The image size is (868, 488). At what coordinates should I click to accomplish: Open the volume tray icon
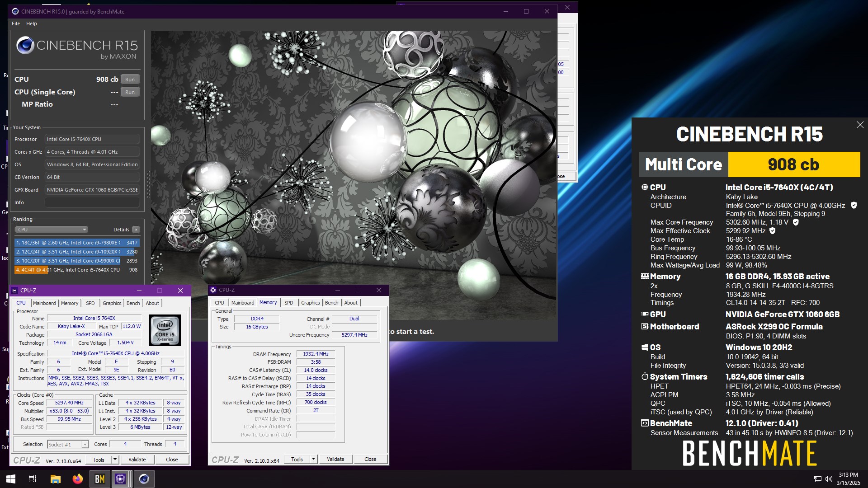[828, 479]
